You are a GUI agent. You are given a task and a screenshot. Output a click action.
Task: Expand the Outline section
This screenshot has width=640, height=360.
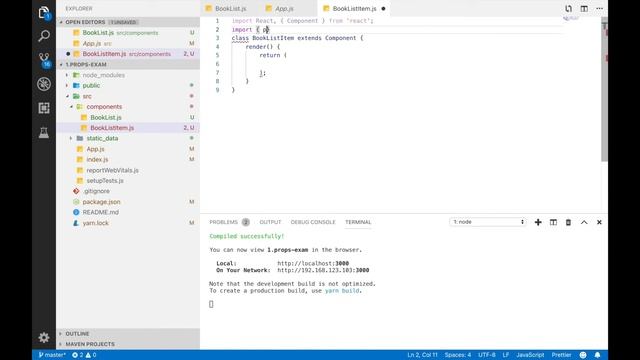click(128, 333)
